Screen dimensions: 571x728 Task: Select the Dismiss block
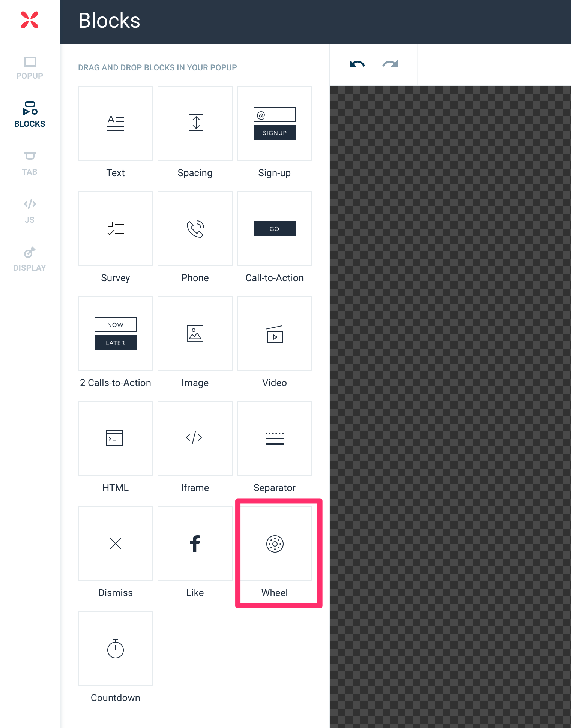coord(116,544)
